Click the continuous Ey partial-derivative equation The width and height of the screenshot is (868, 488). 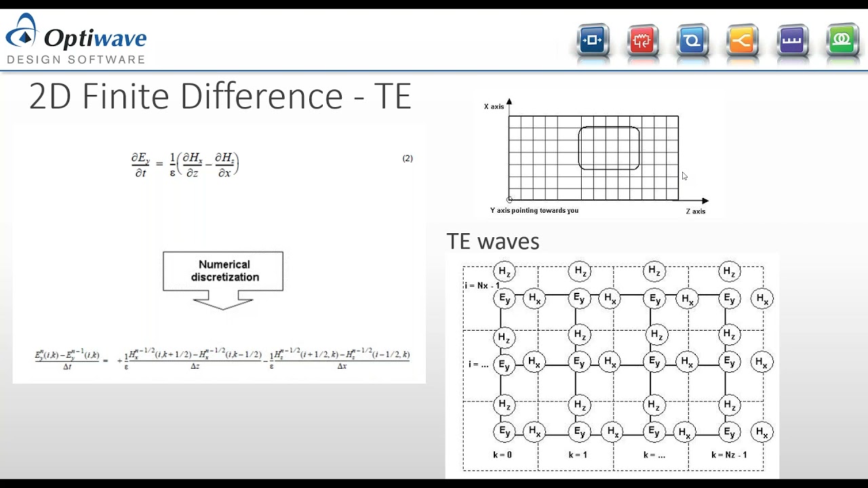[185, 165]
